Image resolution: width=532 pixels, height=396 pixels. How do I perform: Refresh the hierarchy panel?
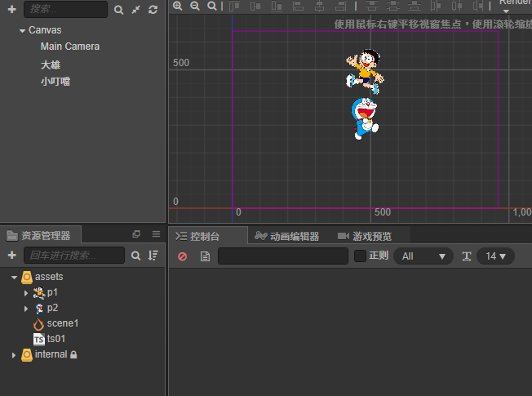tap(153, 10)
